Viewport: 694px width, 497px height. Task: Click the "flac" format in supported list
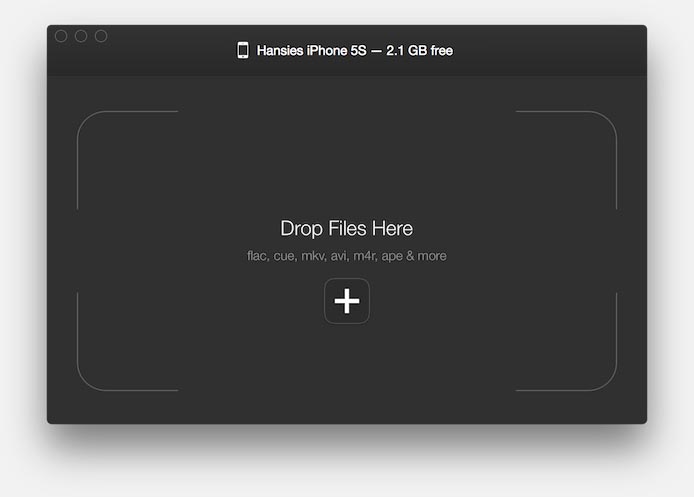click(257, 256)
